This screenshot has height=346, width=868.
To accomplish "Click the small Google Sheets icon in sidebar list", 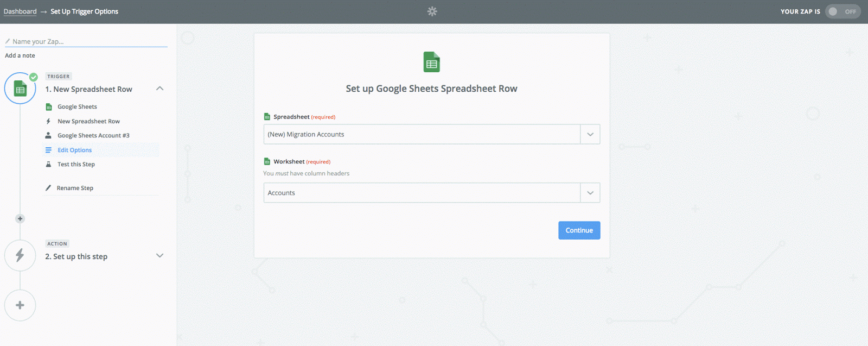I will [49, 107].
